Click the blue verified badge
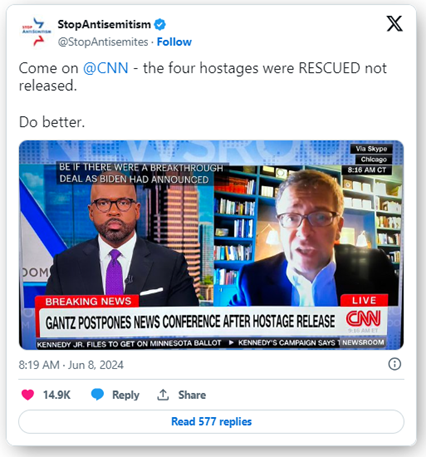426x457 pixels. tap(160, 24)
